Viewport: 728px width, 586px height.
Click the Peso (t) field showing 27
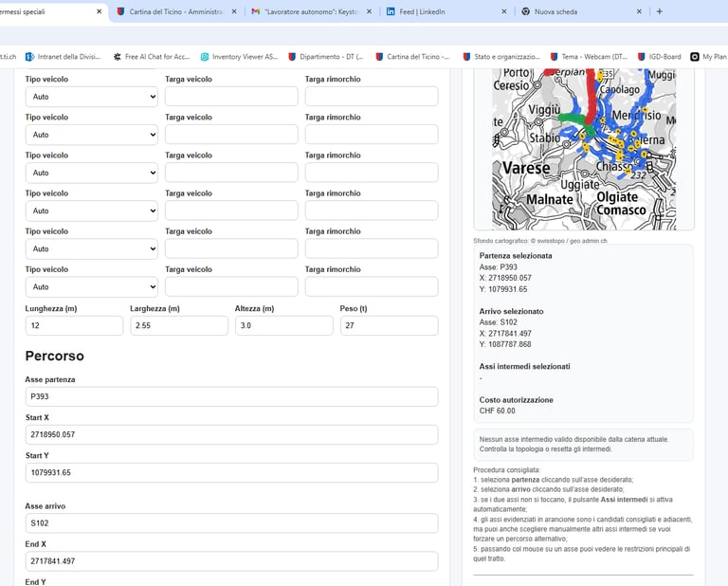389,325
